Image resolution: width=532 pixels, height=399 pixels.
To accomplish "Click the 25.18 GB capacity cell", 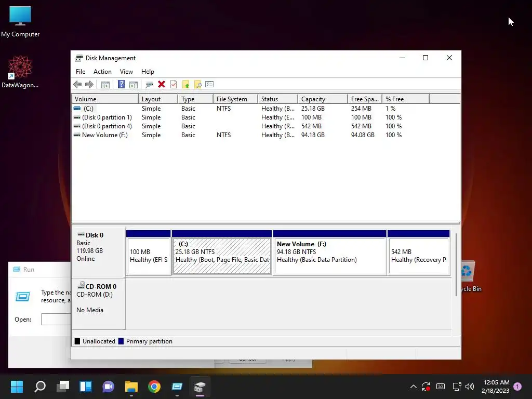I will point(313,109).
